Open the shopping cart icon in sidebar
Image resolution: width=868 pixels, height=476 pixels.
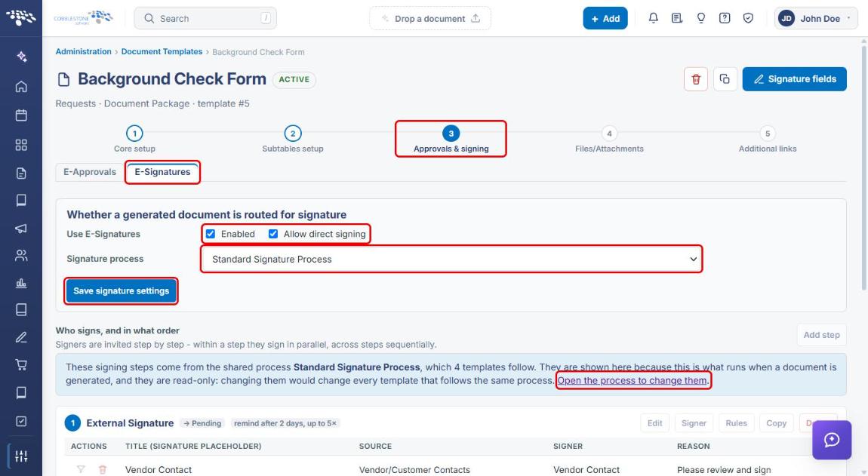click(x=21, y=365)
